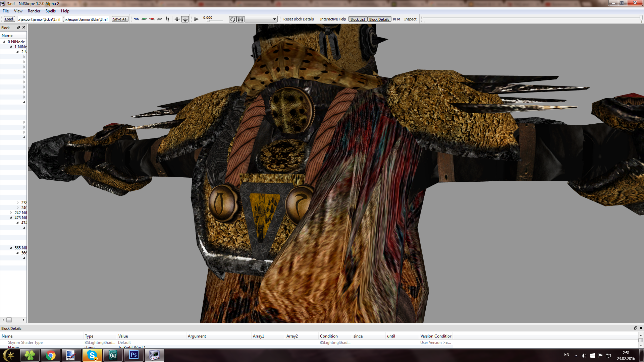Open the animation sequence combo box
The width and height of the screenshot is (644, 362).
pos(261,19)
